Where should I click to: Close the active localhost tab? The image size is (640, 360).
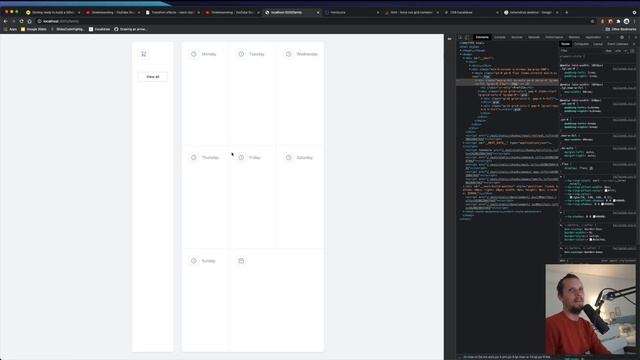click(x=318, y=13)
